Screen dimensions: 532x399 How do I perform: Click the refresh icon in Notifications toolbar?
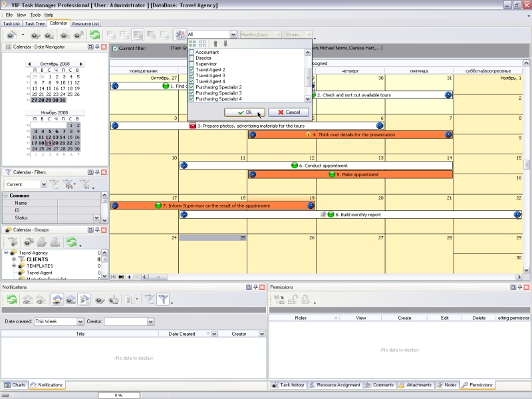(12, 300)
